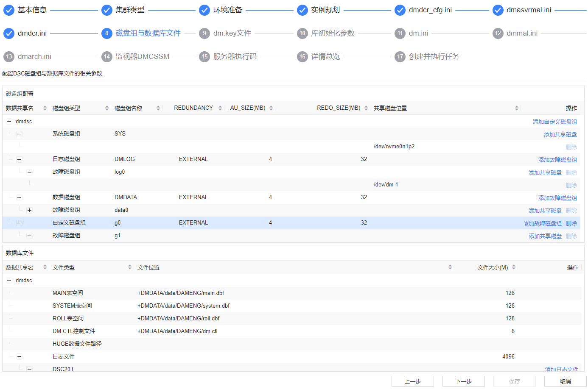This screenshot has width=588, height=389.
Task: Sort database files by 文件类型
Action: click(130, 267)
